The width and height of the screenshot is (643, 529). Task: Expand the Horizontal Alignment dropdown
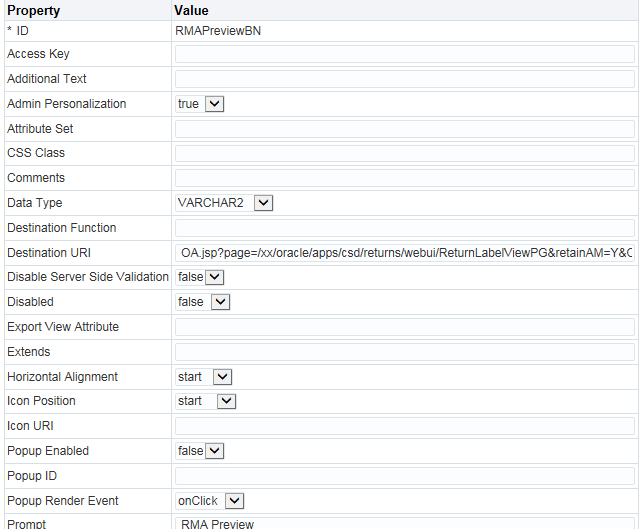pos(204,377)
